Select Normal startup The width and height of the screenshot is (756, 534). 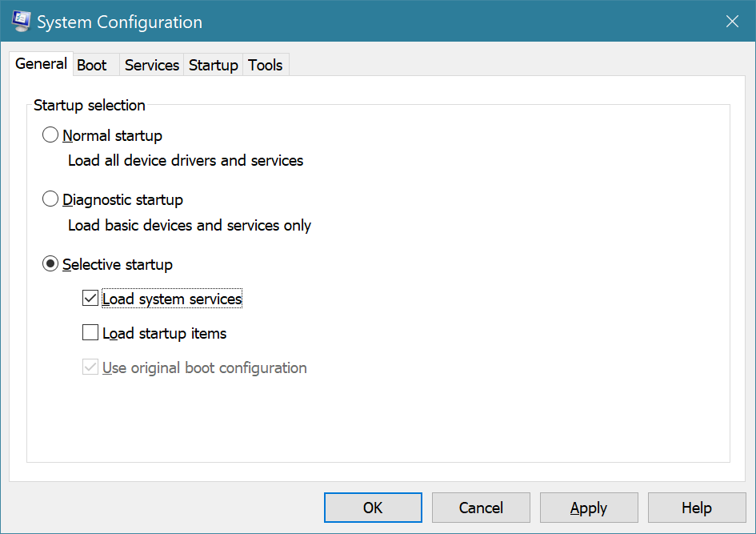point(50,135)
